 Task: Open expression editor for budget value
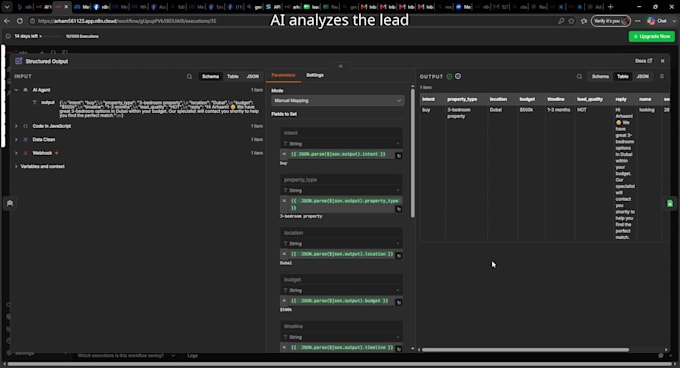tap(399, 303)
